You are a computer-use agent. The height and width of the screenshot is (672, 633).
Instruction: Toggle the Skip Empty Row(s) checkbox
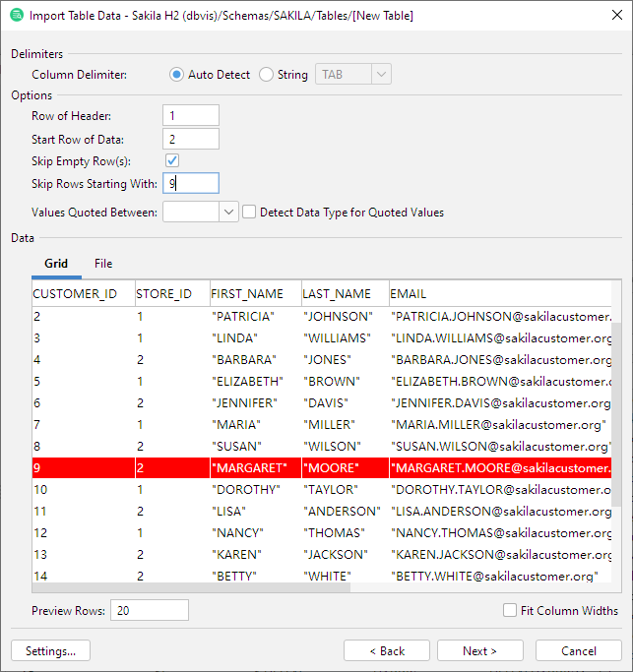(172, 160)
